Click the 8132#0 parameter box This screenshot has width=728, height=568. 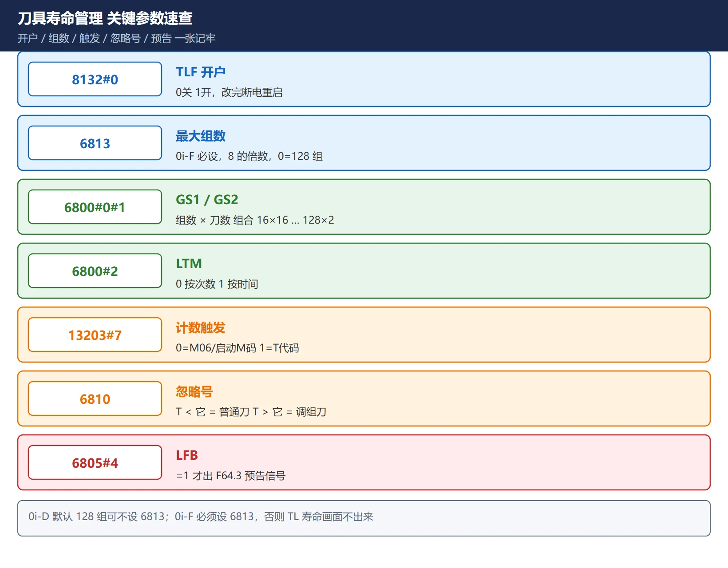pos(95,79)
